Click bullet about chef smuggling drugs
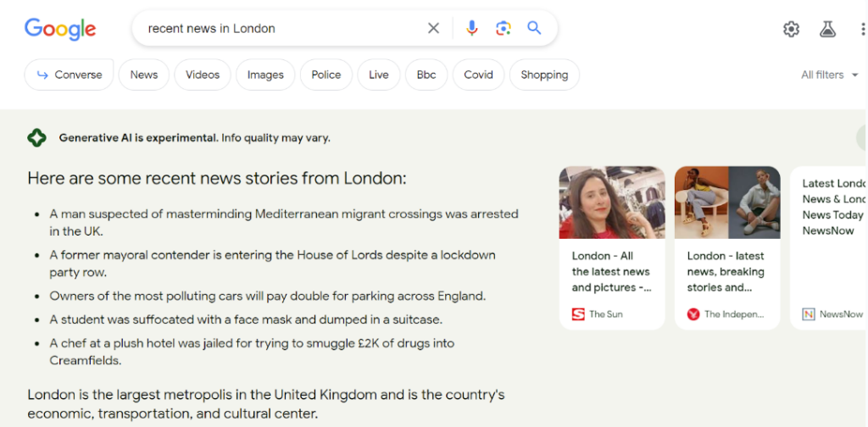The image size is (868, 427). click(x=252, y=352)
